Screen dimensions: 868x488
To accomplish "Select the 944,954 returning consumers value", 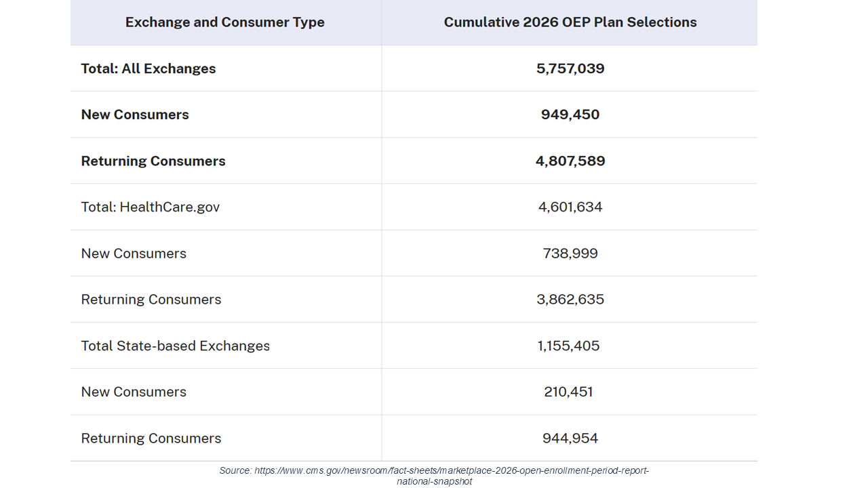I will [x=570, y=439].
